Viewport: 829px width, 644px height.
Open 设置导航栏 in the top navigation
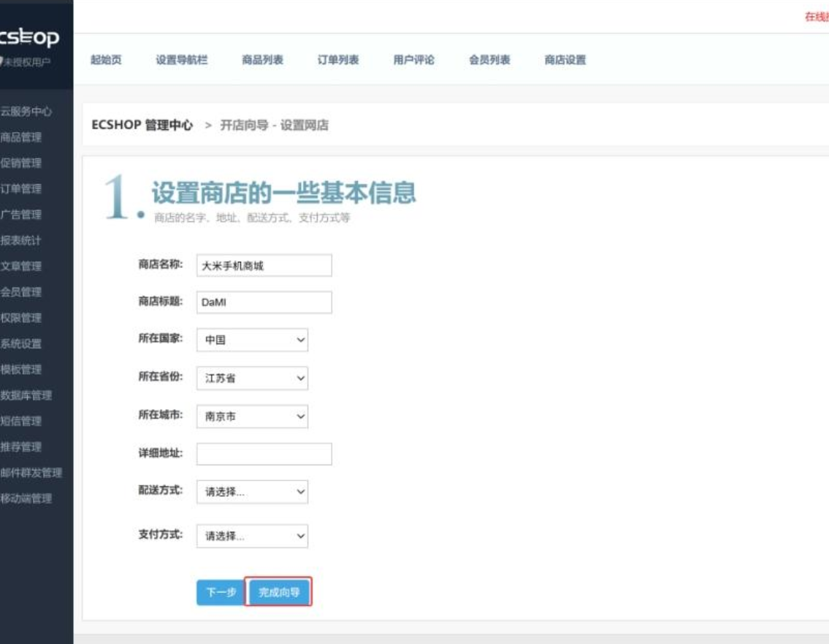(x=182, y=60)
